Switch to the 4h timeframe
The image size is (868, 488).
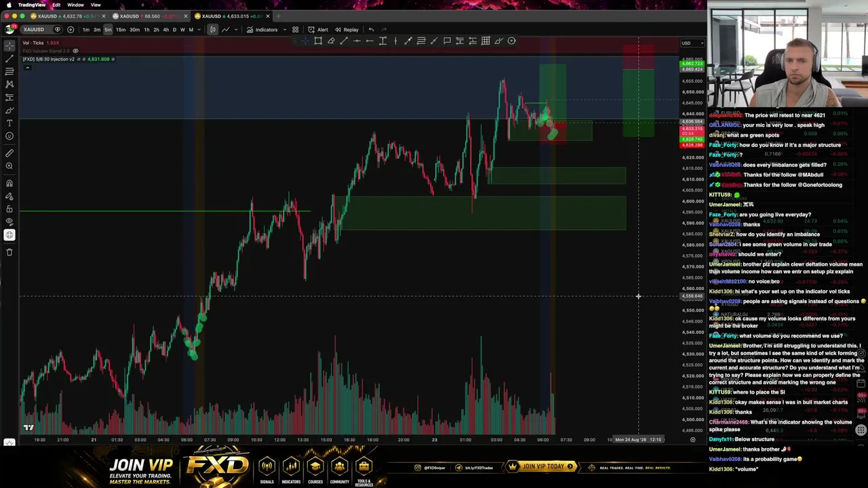[165, 30]
